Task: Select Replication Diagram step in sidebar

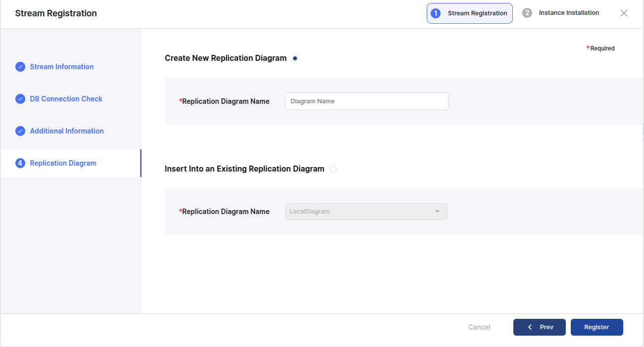Action: tap(63, 163)
